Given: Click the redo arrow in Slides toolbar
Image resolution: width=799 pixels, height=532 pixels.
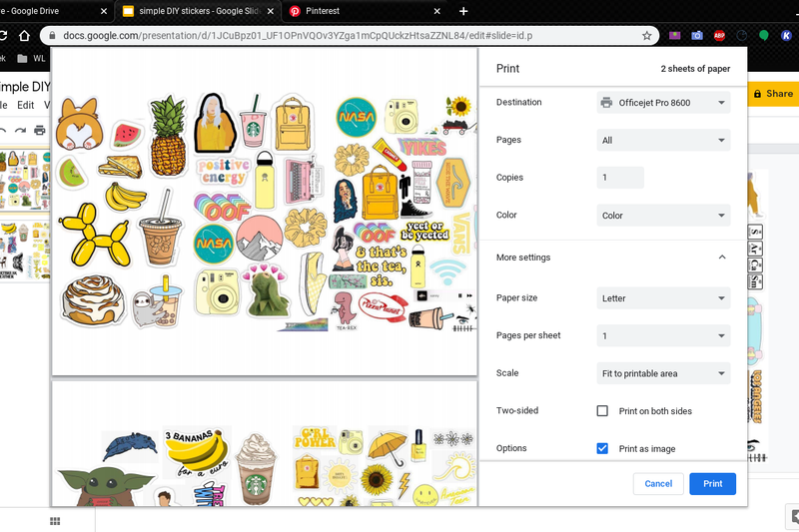Looking at the screenshot, I should pyautogui.click(x=20, y=131).
